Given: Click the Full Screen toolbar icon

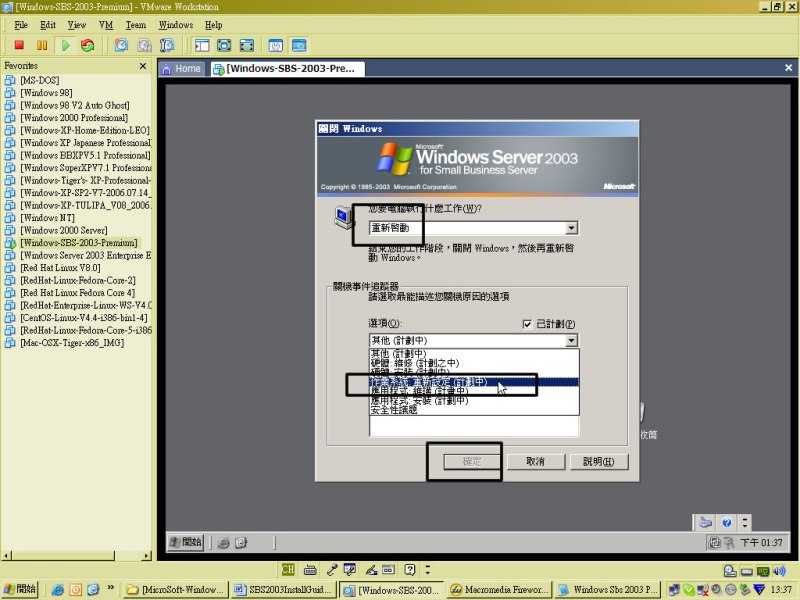Looking at the screenshot, I should 224,45.
